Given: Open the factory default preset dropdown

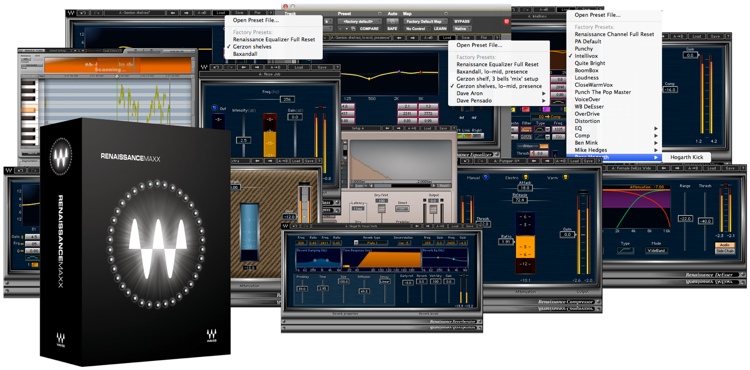Looking at the screenshot, I should pyautogui.click(x=360, y=21).
